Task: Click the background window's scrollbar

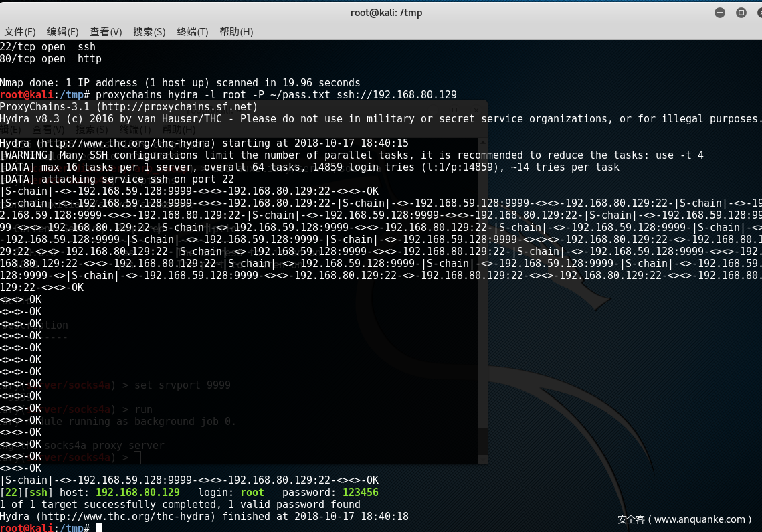Action: pyautogui.click(x=482, y=300)
